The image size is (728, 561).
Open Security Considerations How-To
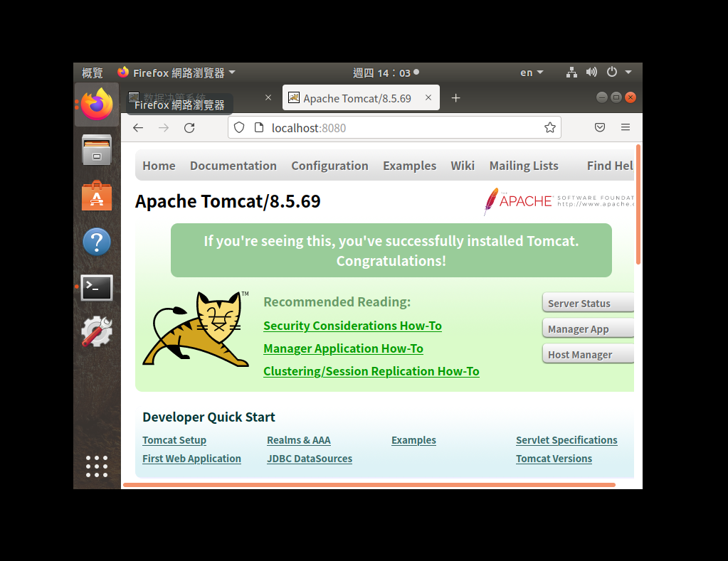[352, 325]
